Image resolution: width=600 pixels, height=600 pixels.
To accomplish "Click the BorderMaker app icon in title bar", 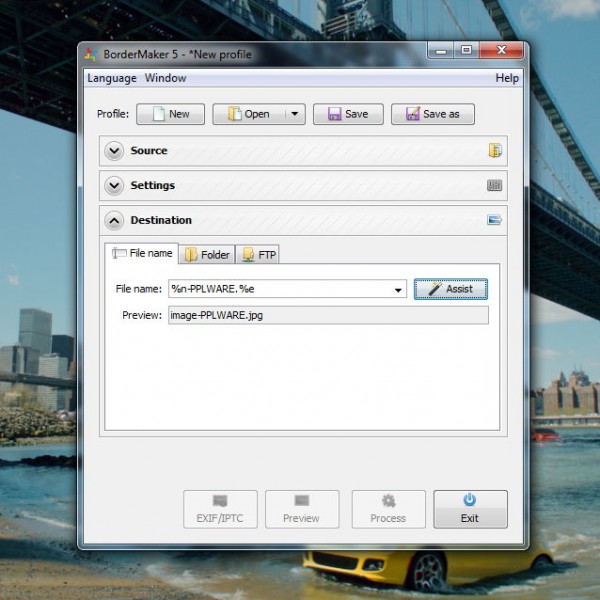I will (x=91, y=55).
